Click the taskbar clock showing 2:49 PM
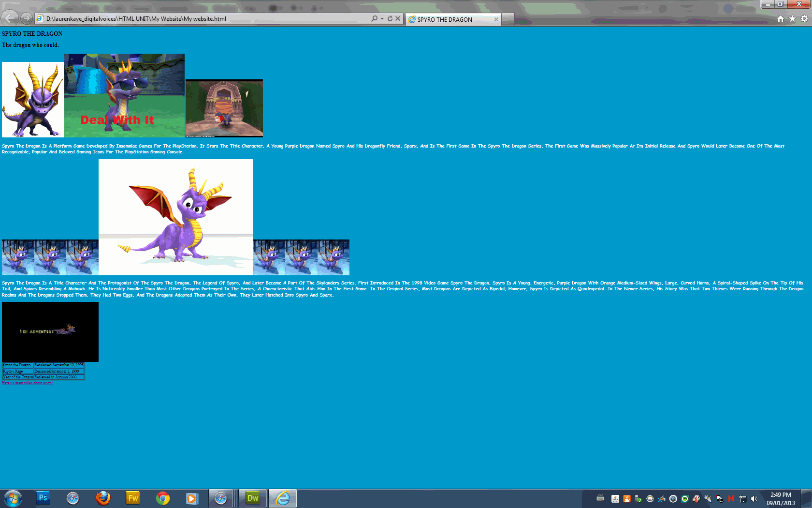 click(781, 499)
